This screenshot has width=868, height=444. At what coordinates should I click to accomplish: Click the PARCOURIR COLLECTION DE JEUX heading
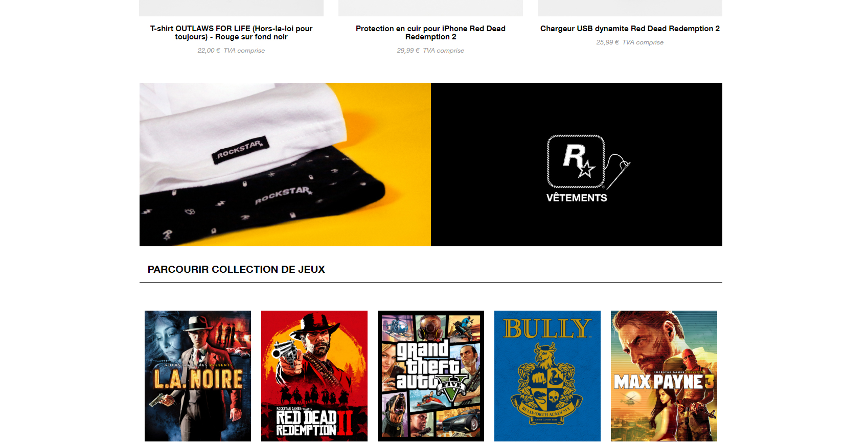pyautogui.click(x=236, y=269)
